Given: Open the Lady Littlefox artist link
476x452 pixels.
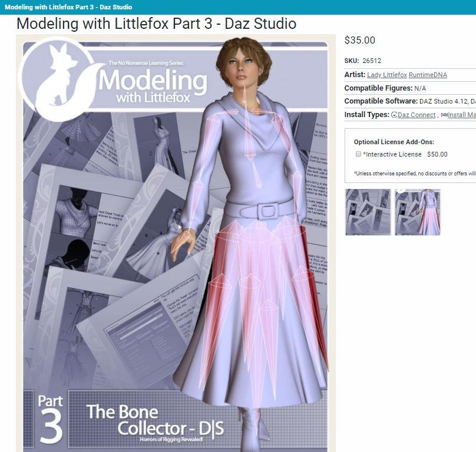Looking at the screenshot, I should 386,75.
